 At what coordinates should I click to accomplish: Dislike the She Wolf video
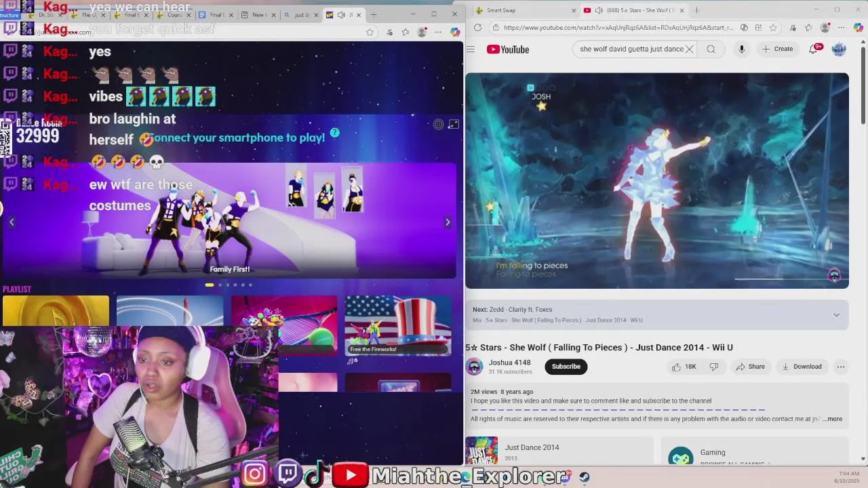pos(713,367)
